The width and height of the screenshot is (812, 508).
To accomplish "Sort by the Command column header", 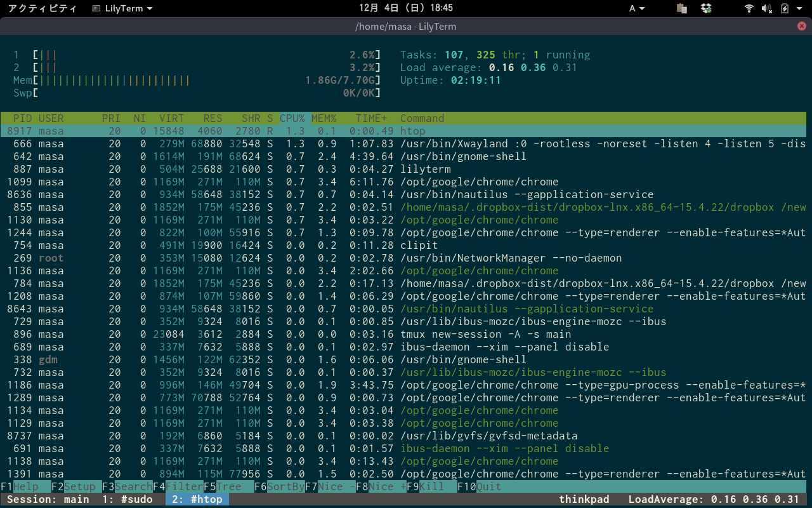I will 422,118.
